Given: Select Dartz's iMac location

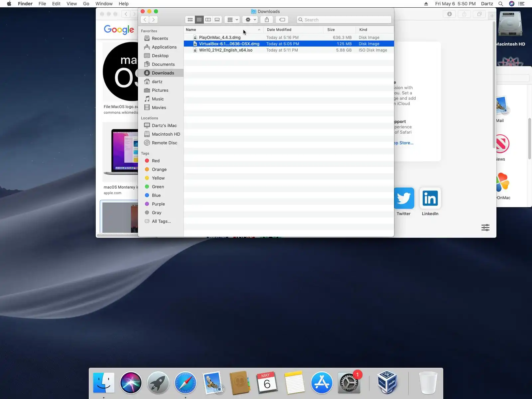Looking at the screenshot, I should (161, 125).
